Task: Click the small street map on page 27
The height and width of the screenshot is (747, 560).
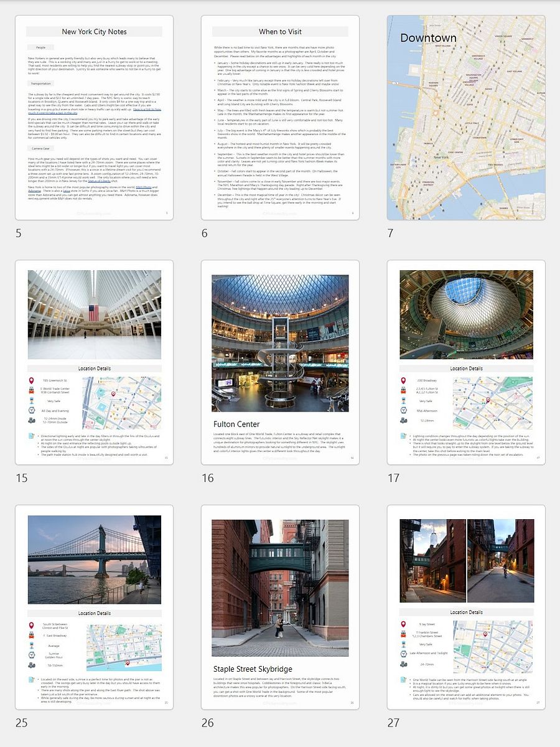Action: [493, 647]
